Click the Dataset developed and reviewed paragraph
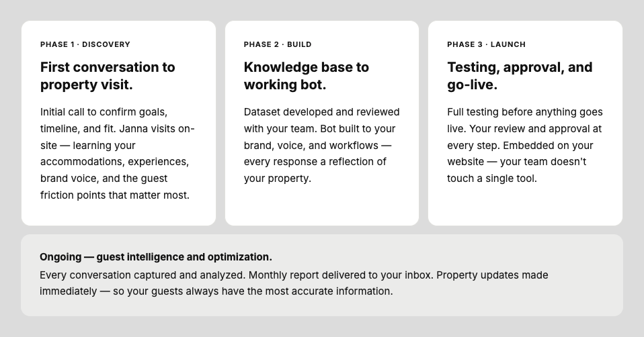Image resolution: width=644 pixels, height=337 pixels. coord(321,145)
